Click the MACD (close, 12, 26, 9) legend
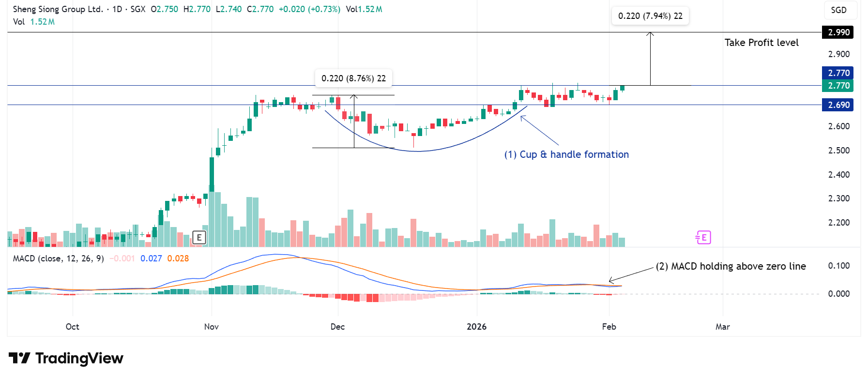The height and width of the screenshot is (380, 868). (x=58, y=258)
